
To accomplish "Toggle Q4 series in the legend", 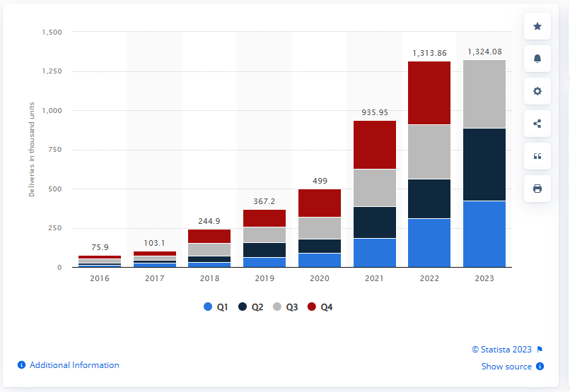I will coord(320,307).
